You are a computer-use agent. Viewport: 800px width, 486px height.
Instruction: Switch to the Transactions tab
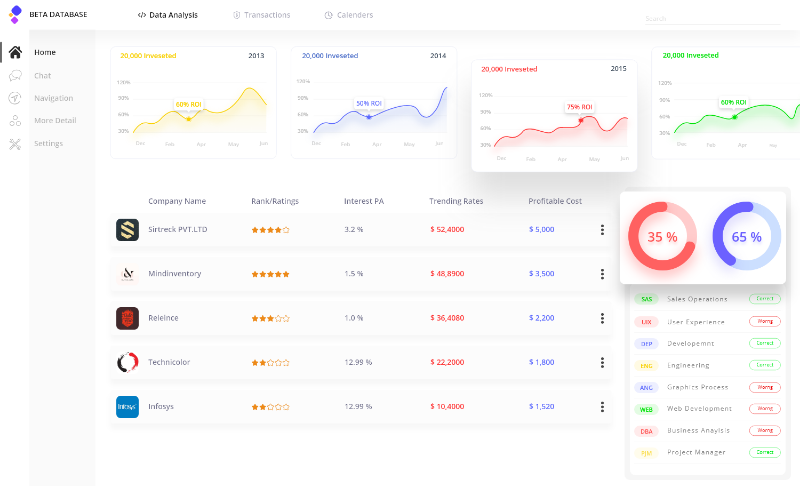click(x=262, y=15)
